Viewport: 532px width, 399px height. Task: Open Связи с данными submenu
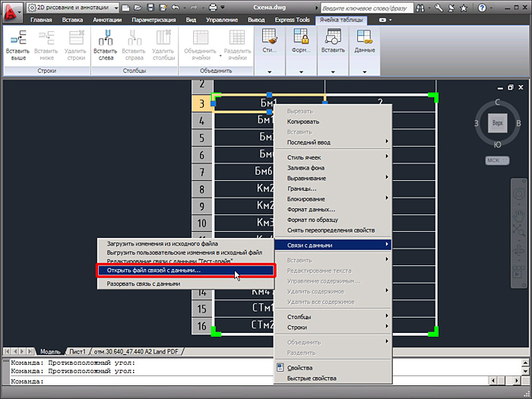pos(333,245)
